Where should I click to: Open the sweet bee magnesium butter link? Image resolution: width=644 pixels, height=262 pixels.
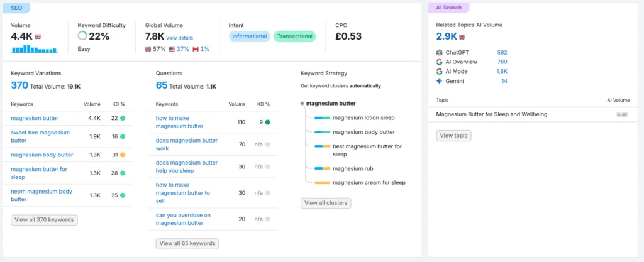(x=40, y=136)
